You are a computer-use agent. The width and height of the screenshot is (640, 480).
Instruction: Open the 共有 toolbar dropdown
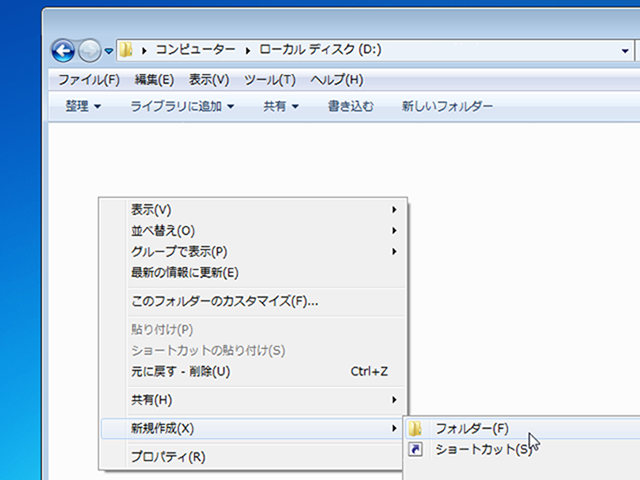pyautogui.click(x=281, y=107)
